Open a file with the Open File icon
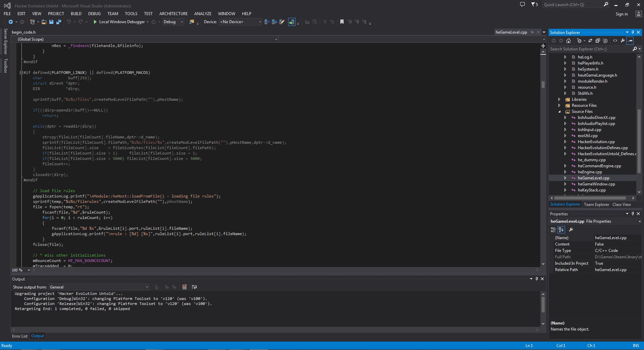 pyautogui.click(x=44, y=22)
